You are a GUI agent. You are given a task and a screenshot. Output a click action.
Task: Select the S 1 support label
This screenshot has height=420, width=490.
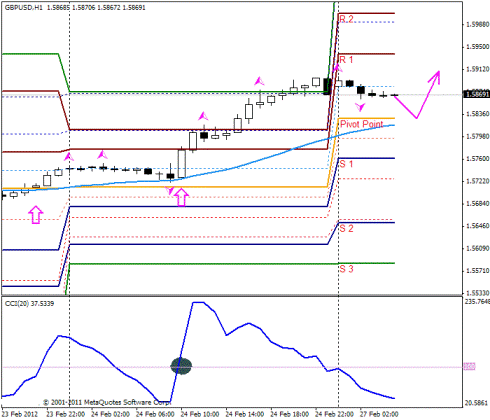[x=346, y=164]
